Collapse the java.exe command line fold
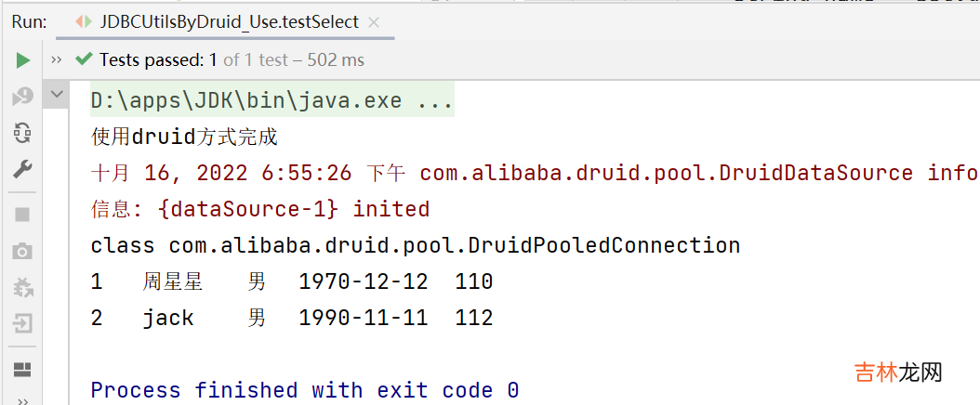The image size is (980, 405). pos(58,95)
